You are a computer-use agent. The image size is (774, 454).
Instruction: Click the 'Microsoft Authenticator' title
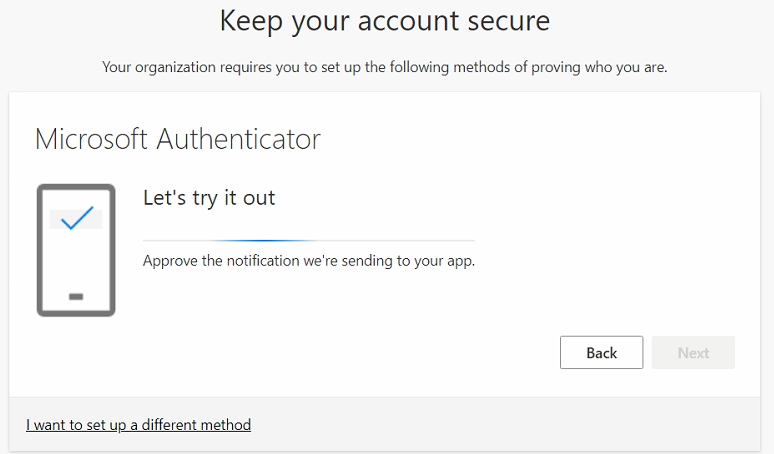pyautogui.click(x=177, y=139)
